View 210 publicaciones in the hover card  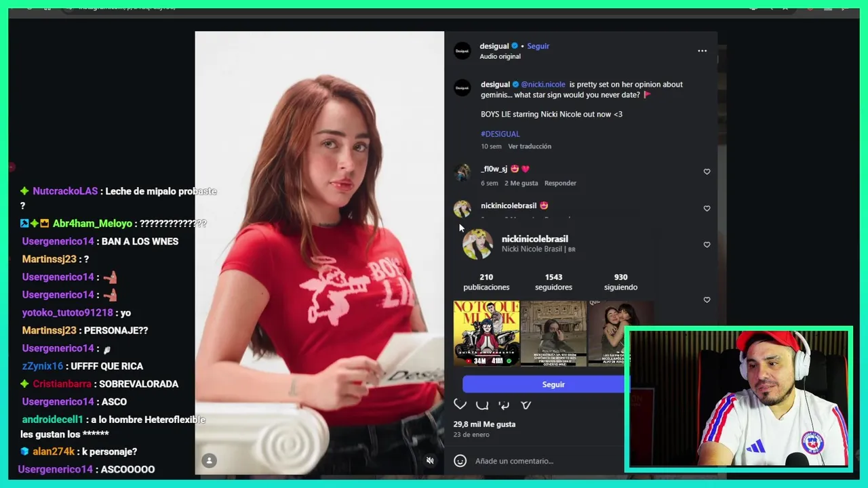coord(486,282)
